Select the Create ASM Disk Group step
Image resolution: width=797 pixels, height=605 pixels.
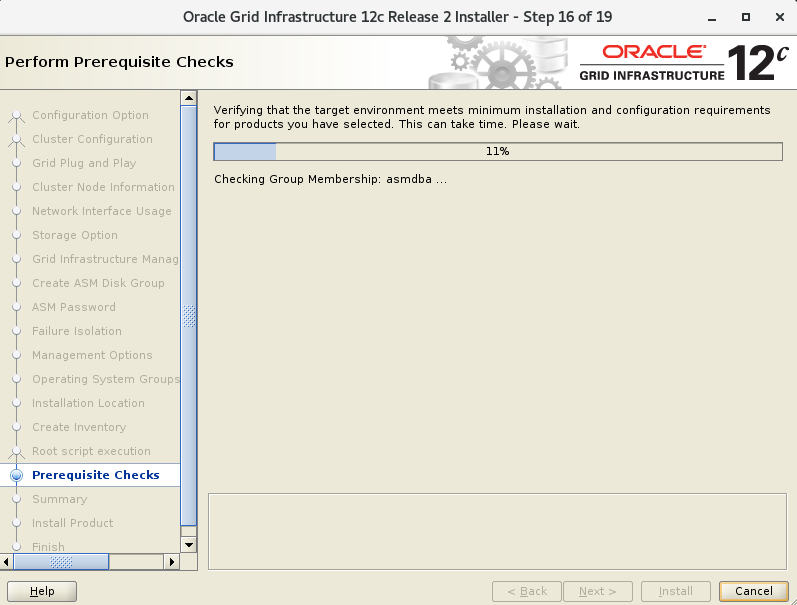pos(98,283)
